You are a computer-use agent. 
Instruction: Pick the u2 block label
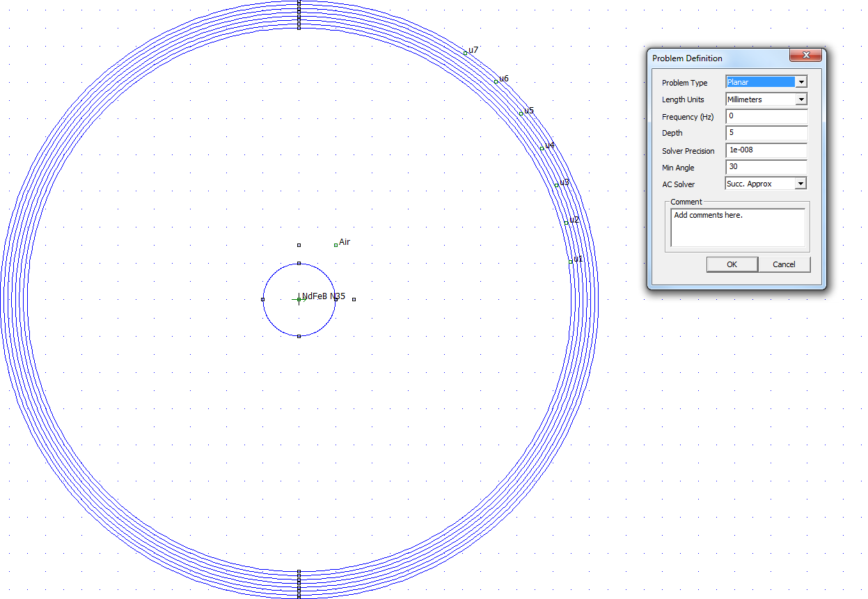(567, 223)
